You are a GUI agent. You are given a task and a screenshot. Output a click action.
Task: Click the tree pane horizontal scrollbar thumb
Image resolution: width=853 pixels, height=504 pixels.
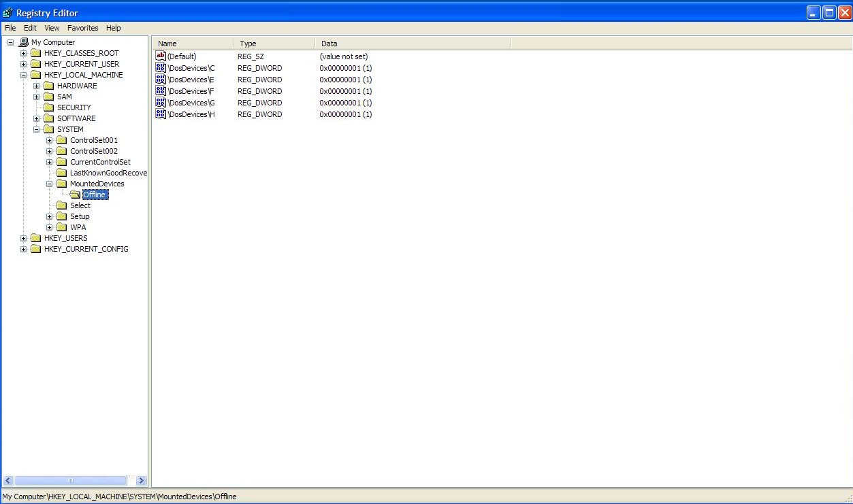71,480
